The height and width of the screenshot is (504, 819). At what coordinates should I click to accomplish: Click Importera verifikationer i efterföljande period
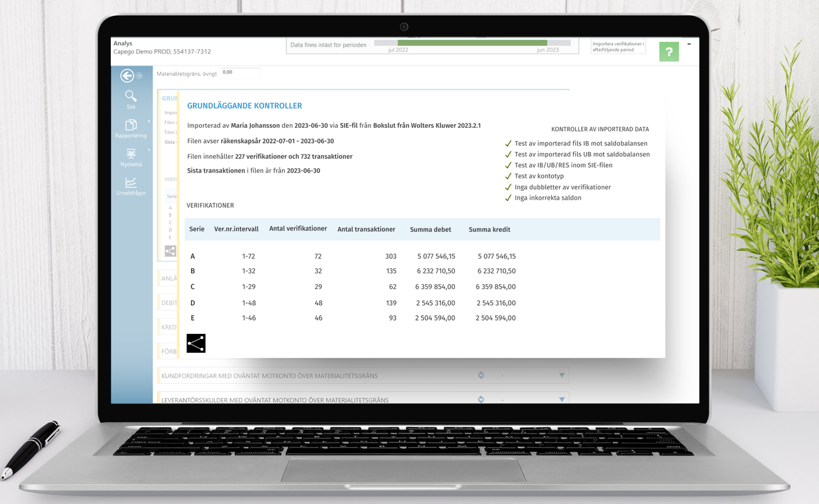618,47
